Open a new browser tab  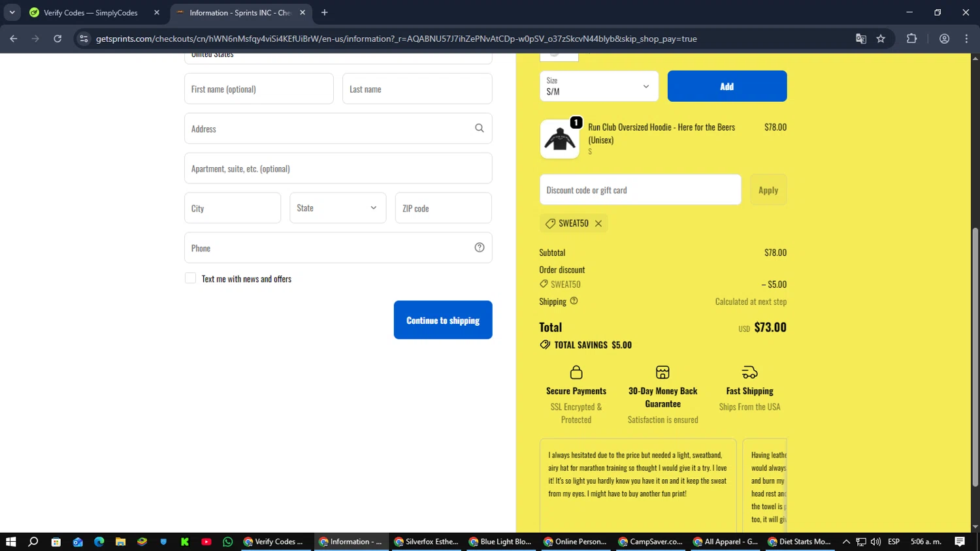pos(325,12)
